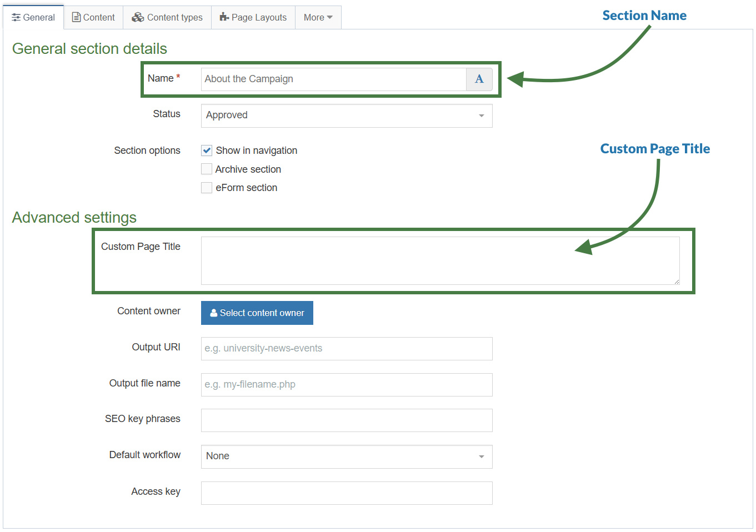Uncheck Show in navigation
Image resolution: width=756 pixels, height=532 pixels.
[207, 150]
